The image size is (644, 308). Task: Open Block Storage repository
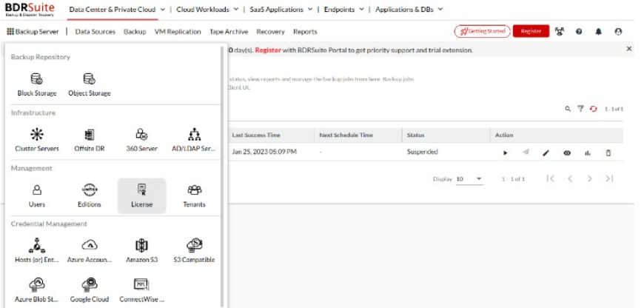[37, 85]
